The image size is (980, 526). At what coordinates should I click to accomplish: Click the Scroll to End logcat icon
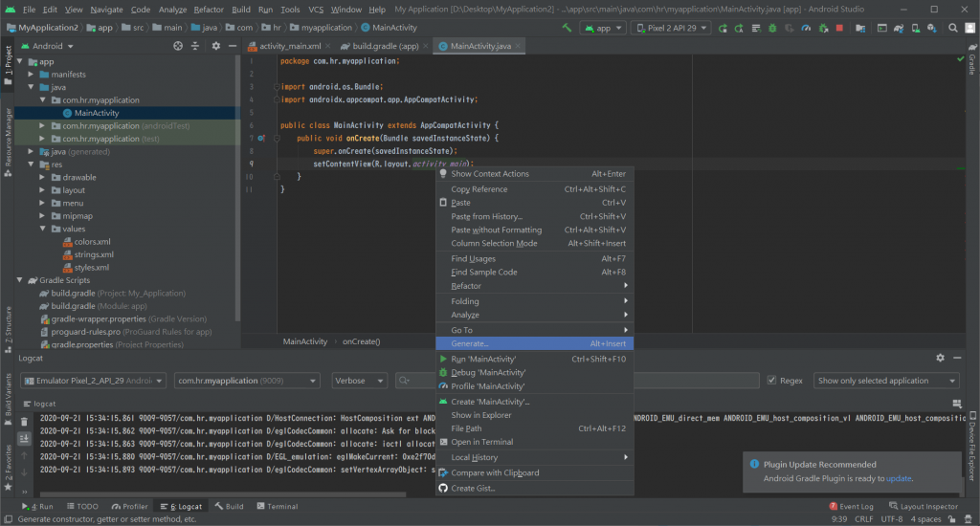[25, 437]
